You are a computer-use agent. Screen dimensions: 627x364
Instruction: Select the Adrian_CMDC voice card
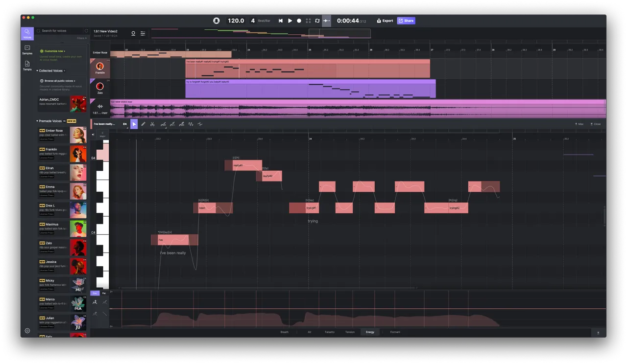pyautogui.click(x=63, y=104)
